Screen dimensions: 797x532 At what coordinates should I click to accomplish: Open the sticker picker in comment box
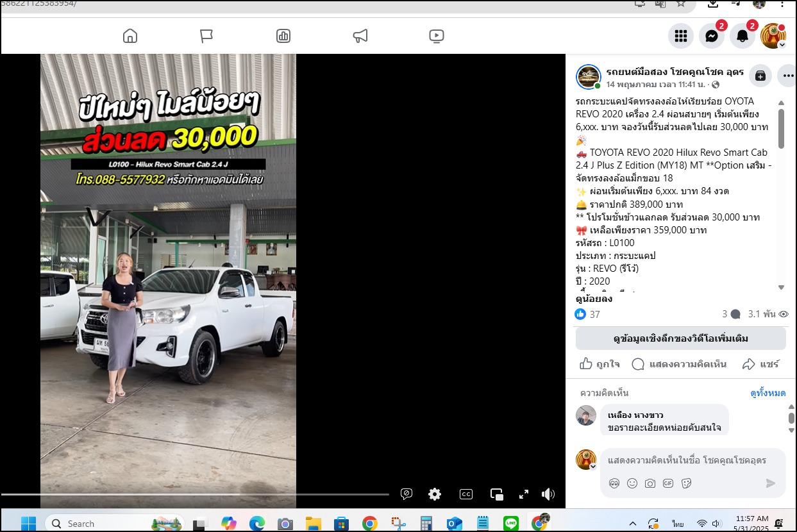click(686, 483)
